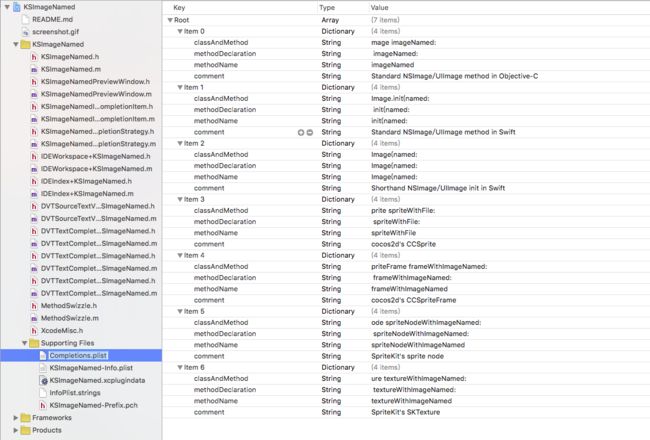The width and height of the screenshot is (650, 440).
Task: Select value 'SpriteKit's sprite node'
Action: (407, 356)
